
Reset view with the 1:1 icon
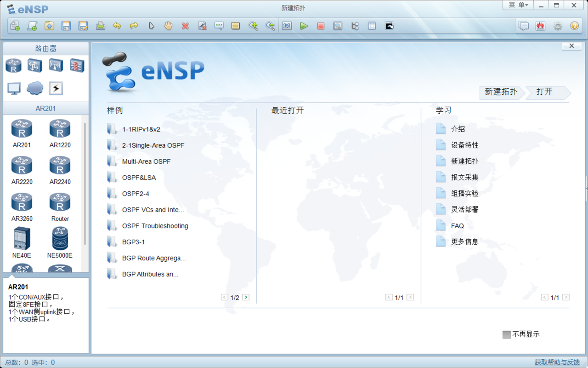pos(287,26)
